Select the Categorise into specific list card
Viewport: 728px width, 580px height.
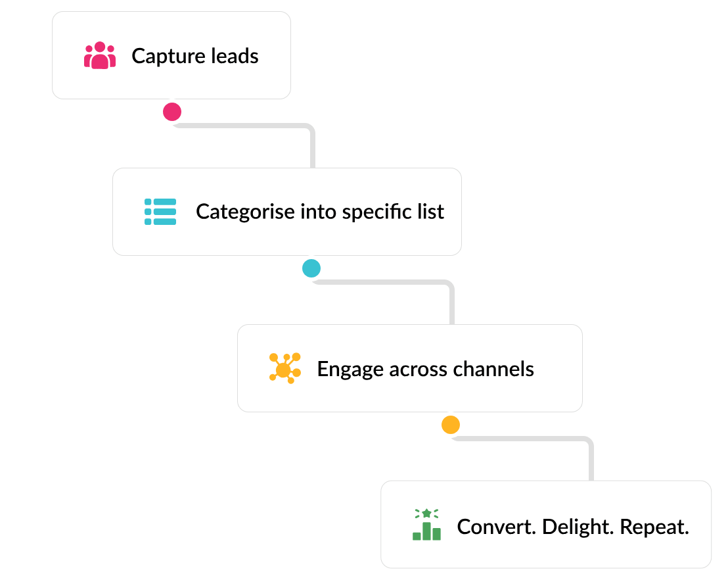[287, 212]
